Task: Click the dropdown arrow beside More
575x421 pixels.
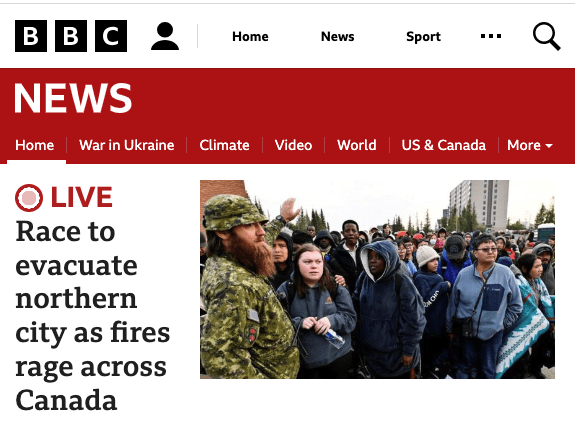Action: coord(549,146)
